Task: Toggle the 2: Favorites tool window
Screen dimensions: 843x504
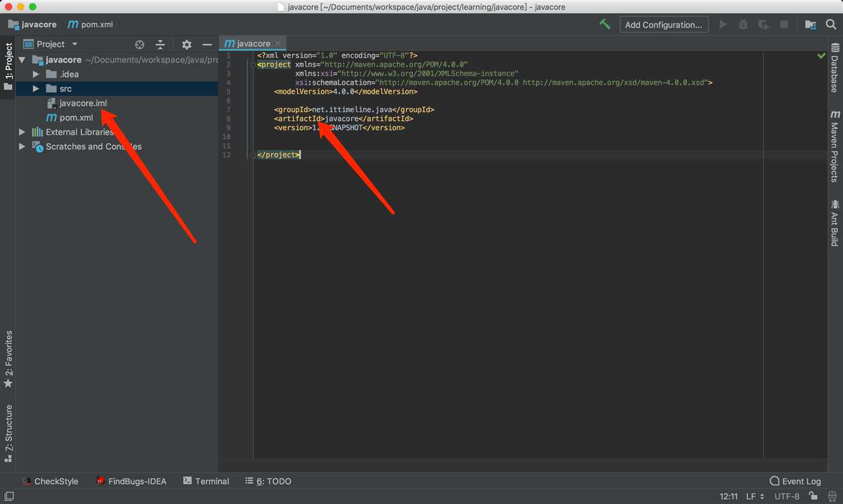Action: point(8,359)
